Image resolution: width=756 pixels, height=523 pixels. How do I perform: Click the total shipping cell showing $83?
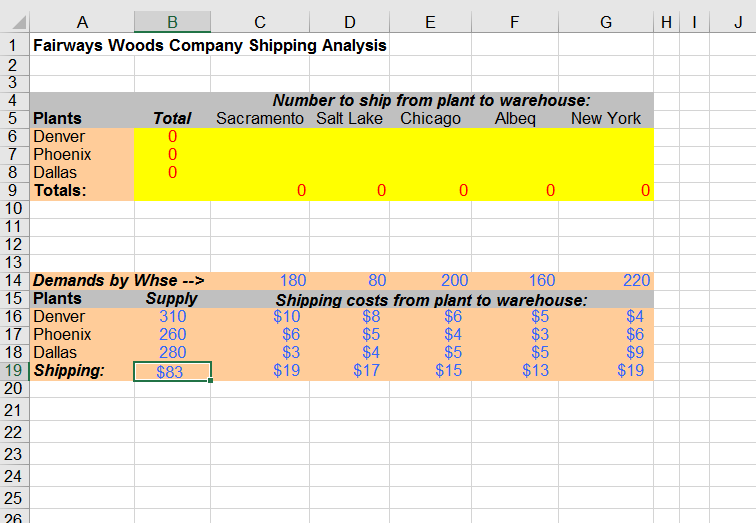172,371
